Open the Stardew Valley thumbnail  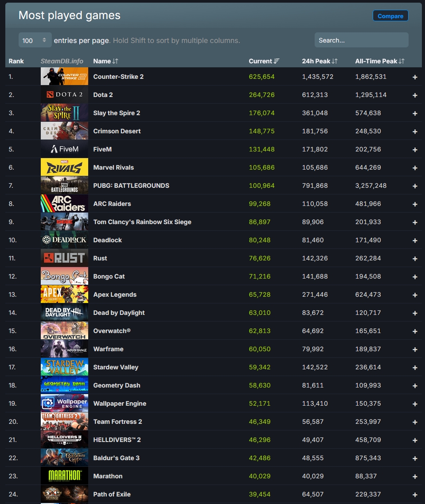pos(64,367)
